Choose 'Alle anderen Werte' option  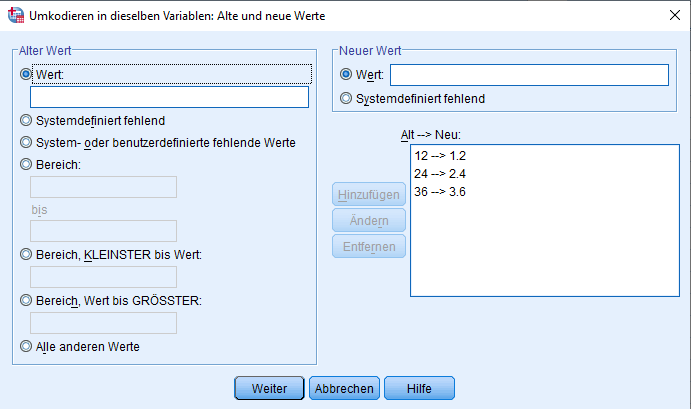[26, 347]
